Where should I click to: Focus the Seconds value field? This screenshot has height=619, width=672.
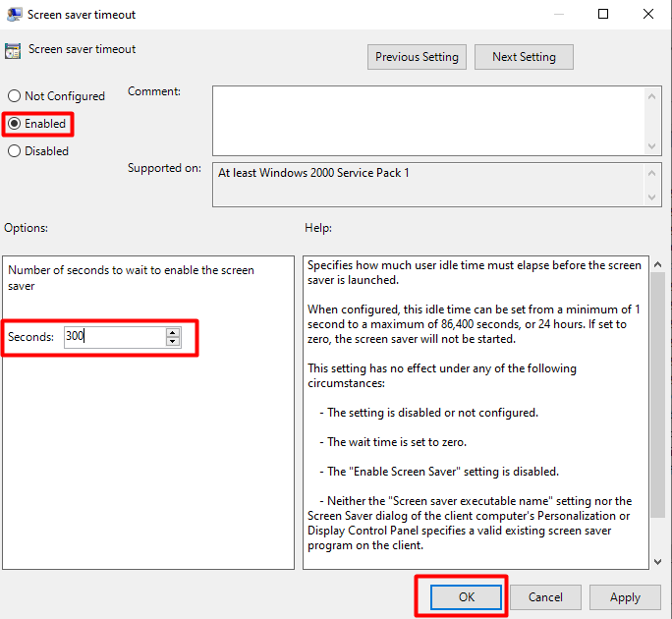[113, 337]
